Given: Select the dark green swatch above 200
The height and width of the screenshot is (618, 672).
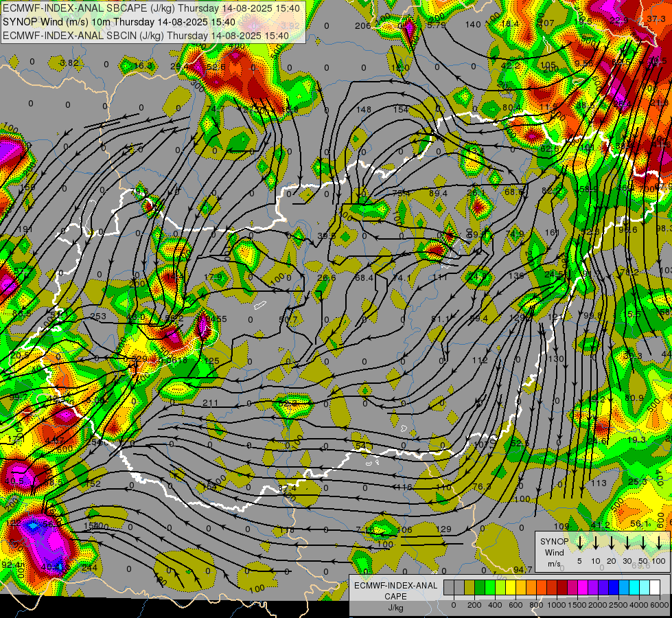Looking at the screenshot, I should pyautogui.click(x=480, y=587).
